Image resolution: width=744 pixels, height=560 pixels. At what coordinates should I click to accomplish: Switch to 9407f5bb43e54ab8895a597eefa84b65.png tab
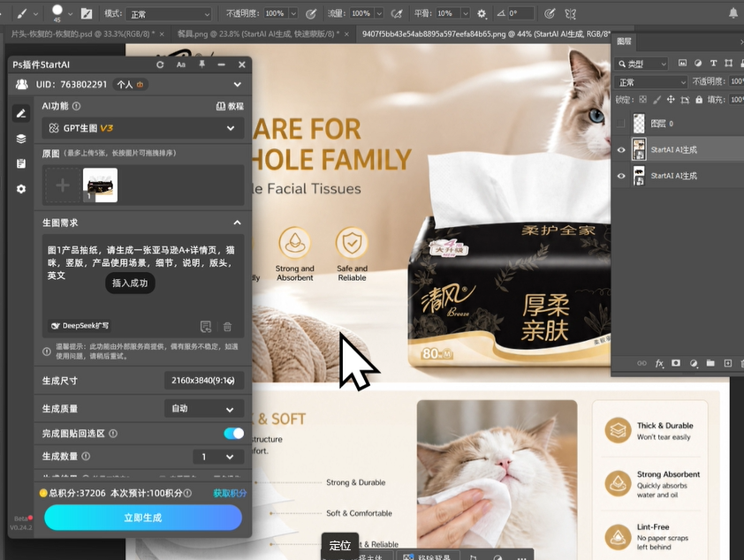point(486,34)
